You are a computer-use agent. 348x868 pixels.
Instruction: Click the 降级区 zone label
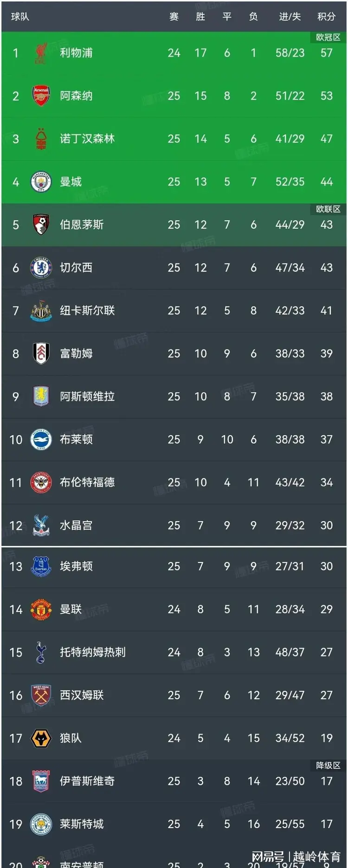tap(328, 765)
